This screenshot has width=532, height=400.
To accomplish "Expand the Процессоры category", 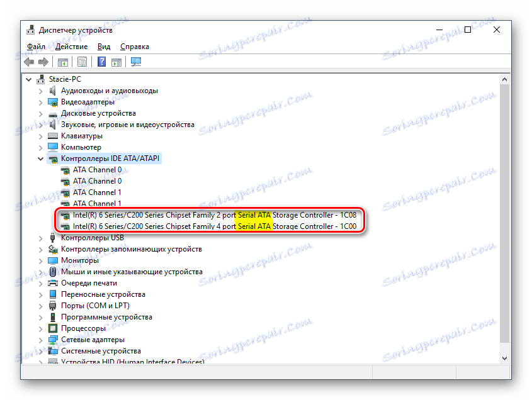I will (x=41, y=329).
